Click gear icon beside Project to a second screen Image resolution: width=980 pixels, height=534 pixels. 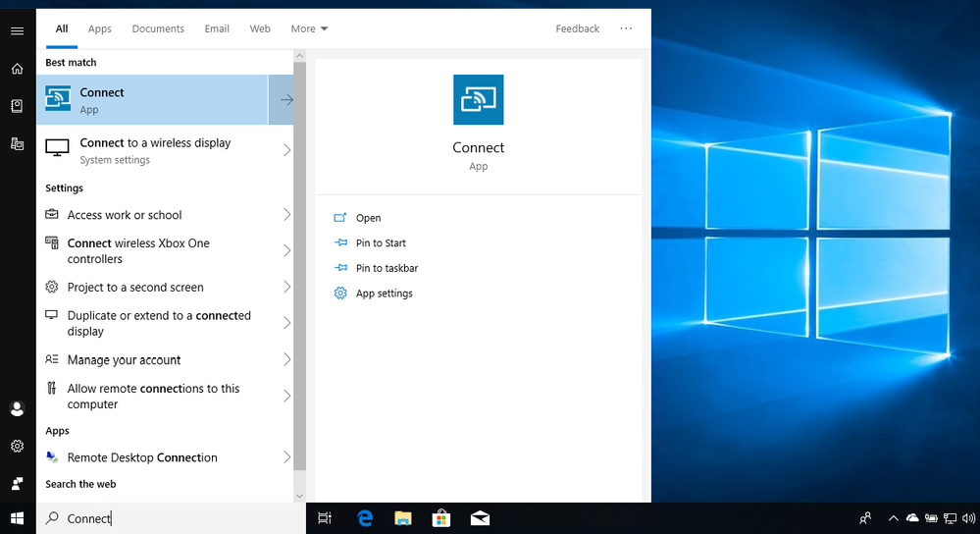pyautogui.click(x=52, y=287)
